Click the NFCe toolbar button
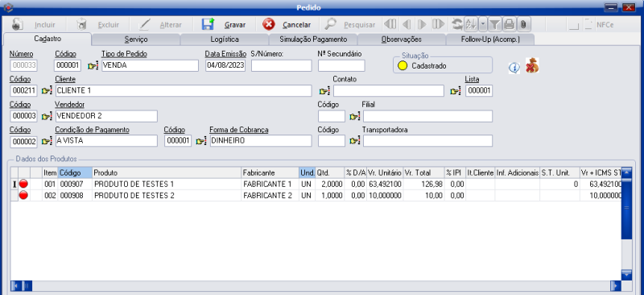 click(599, 25)
